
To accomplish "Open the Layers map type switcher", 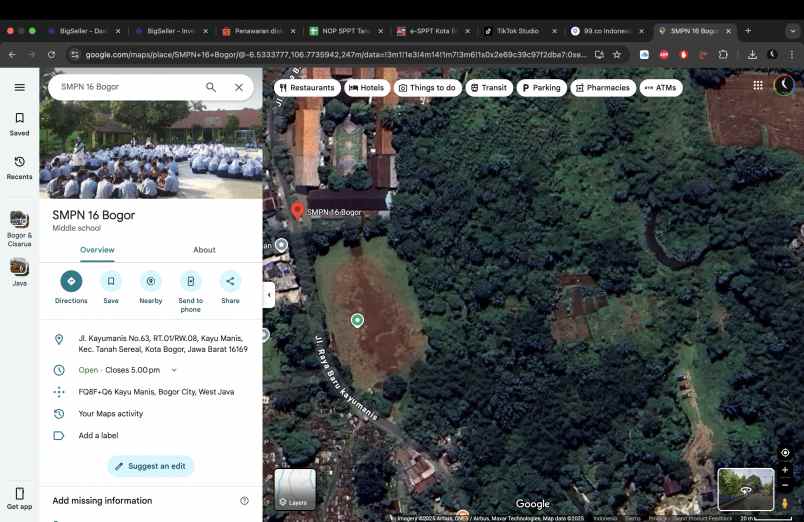I will click(x=295, y=489).
